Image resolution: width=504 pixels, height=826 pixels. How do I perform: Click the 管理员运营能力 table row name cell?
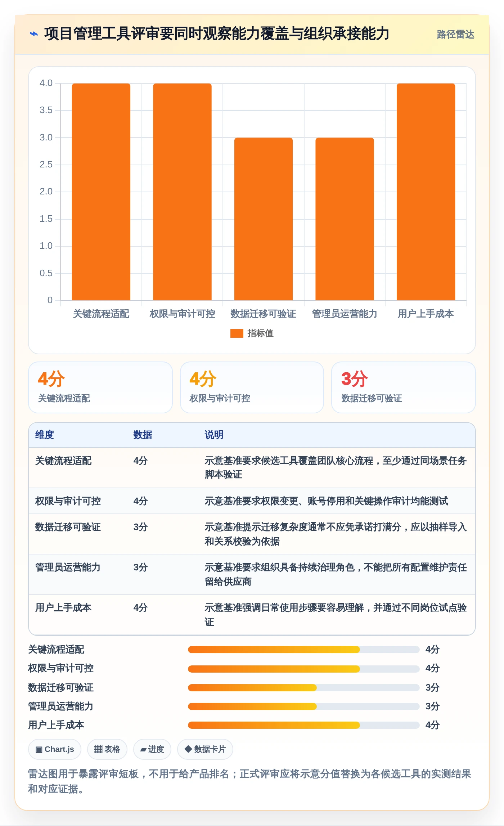coord(68,567)
